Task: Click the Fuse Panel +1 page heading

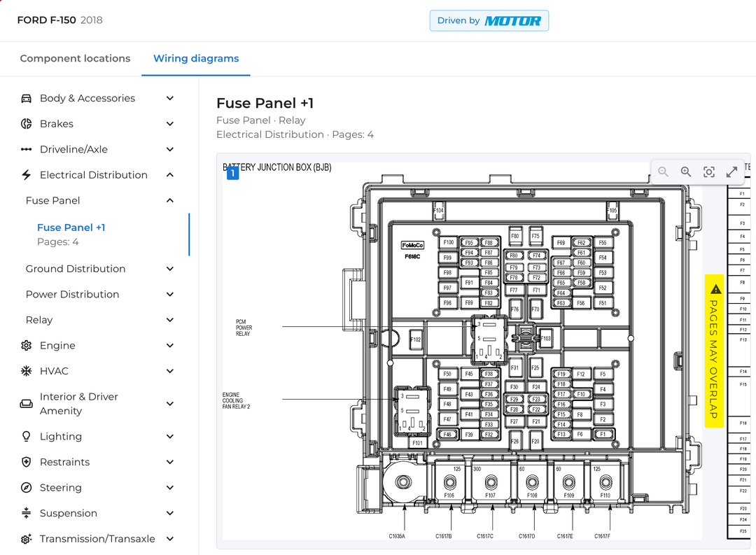Action: [x=265, y=103]
